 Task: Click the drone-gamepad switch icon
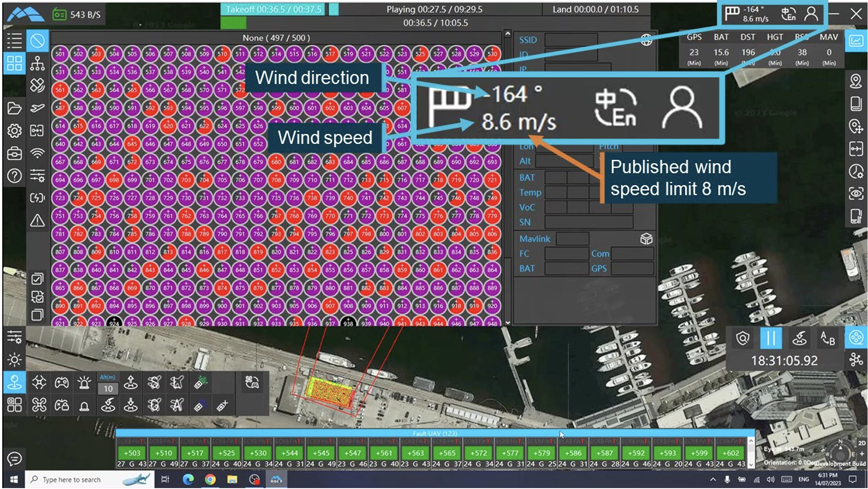pyautogui.click(x=252, y=383)
